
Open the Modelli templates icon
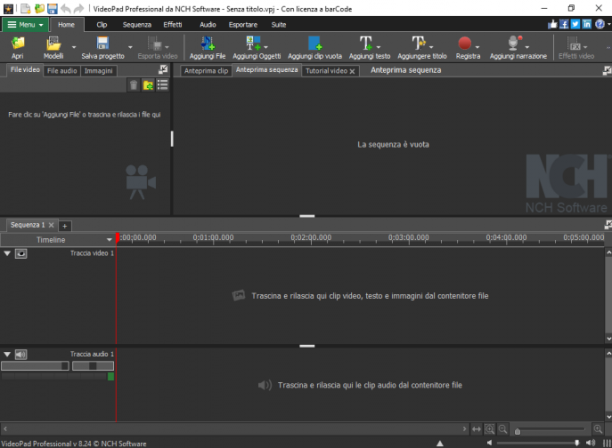pos(53,44)
